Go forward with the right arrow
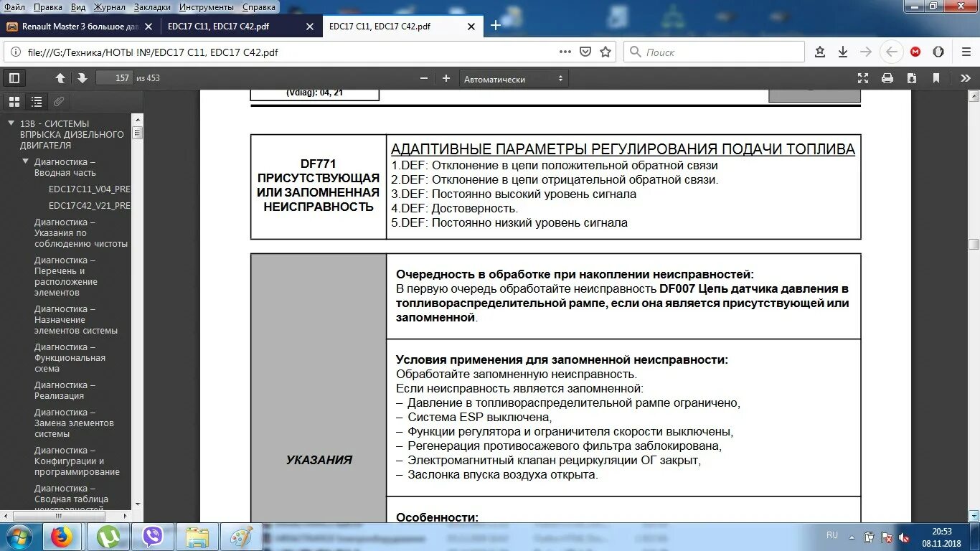Screen dimensions: 980x551 pos(866,52)
